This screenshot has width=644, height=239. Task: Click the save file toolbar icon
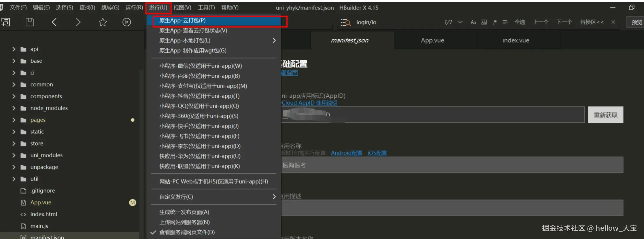click(30, 22)
